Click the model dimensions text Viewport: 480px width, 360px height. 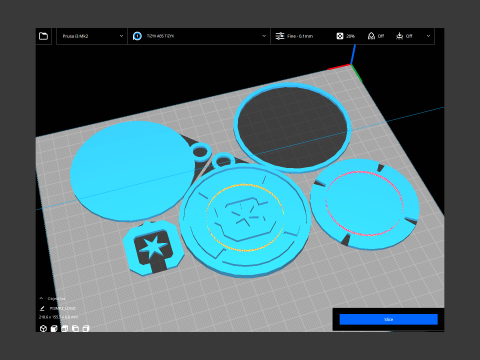click(58, 317)
